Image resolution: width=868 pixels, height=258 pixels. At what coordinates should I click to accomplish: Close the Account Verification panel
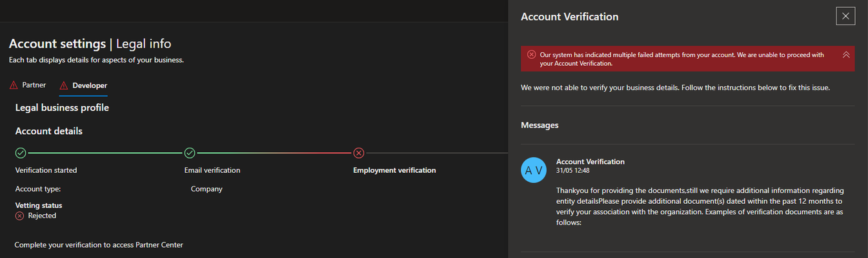pos(845,16)
